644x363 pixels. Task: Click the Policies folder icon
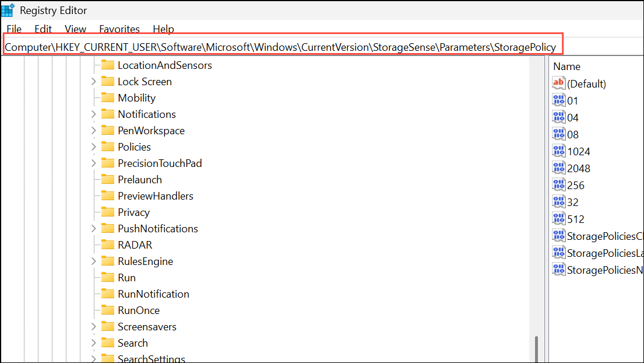[x=108, y=146]
